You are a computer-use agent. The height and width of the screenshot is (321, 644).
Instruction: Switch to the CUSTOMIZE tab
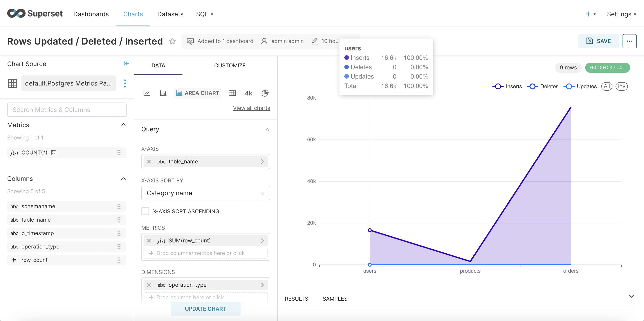coord(229,66)
